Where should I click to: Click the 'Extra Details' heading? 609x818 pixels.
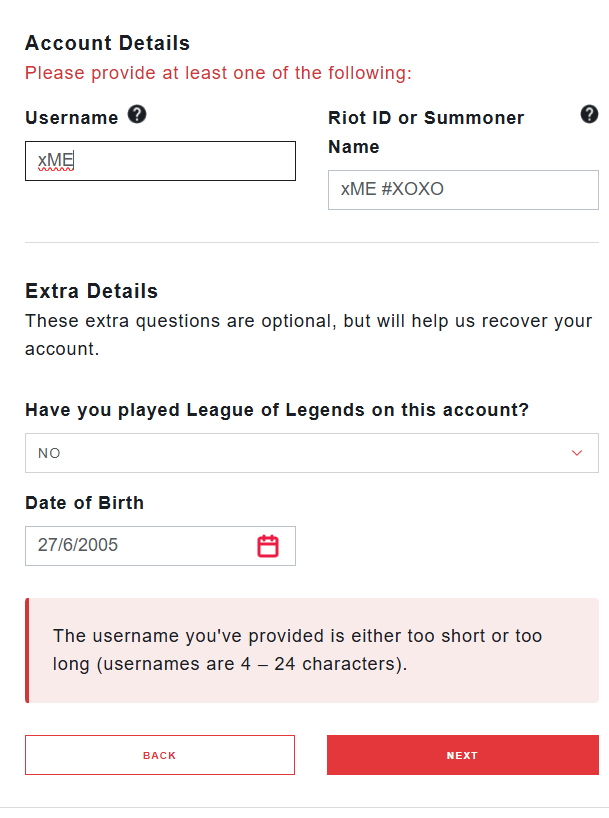pos(91,291)
